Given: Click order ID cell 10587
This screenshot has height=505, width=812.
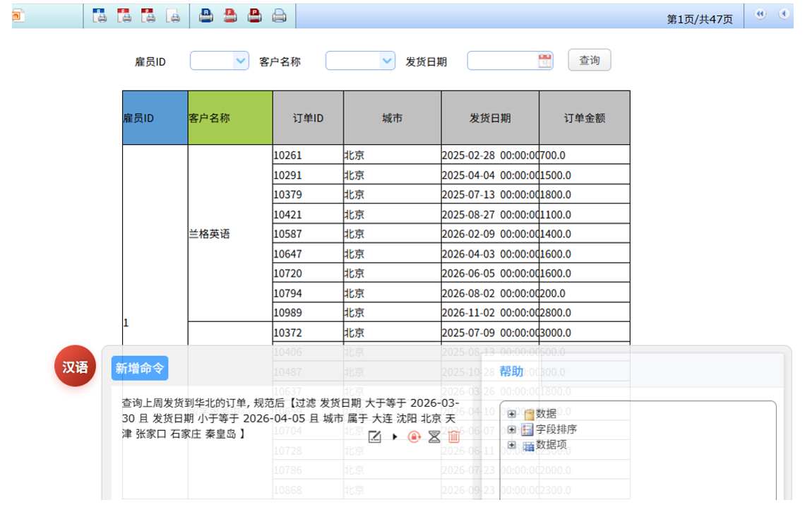Looking at the screenshot, I should click(x=308, y=234).
